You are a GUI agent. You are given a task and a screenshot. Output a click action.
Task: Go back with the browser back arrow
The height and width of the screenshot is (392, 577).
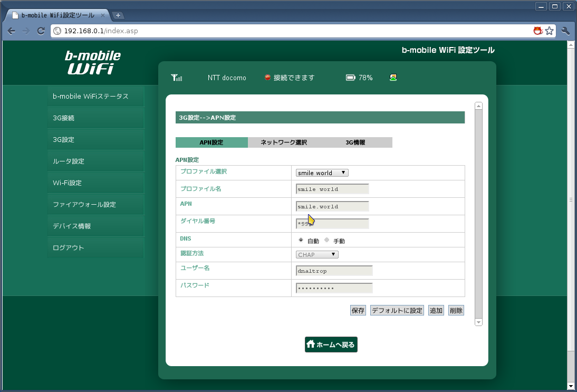[x=12, y=31]
